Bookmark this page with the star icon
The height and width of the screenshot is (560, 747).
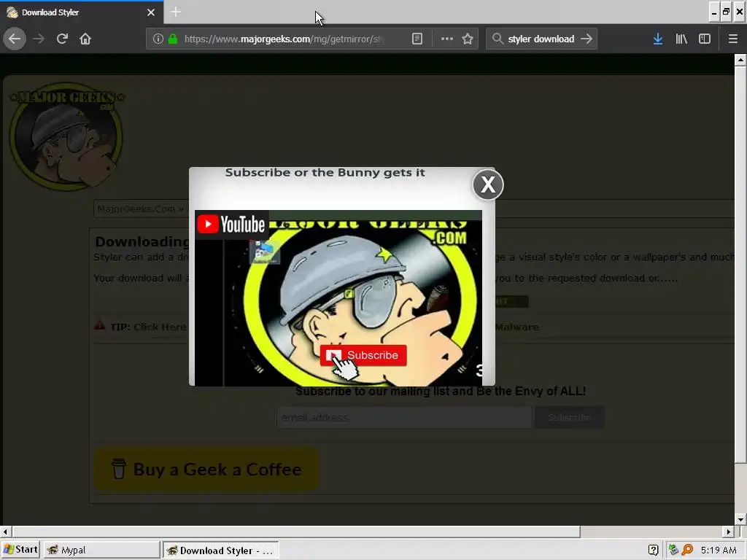[468, 39]
